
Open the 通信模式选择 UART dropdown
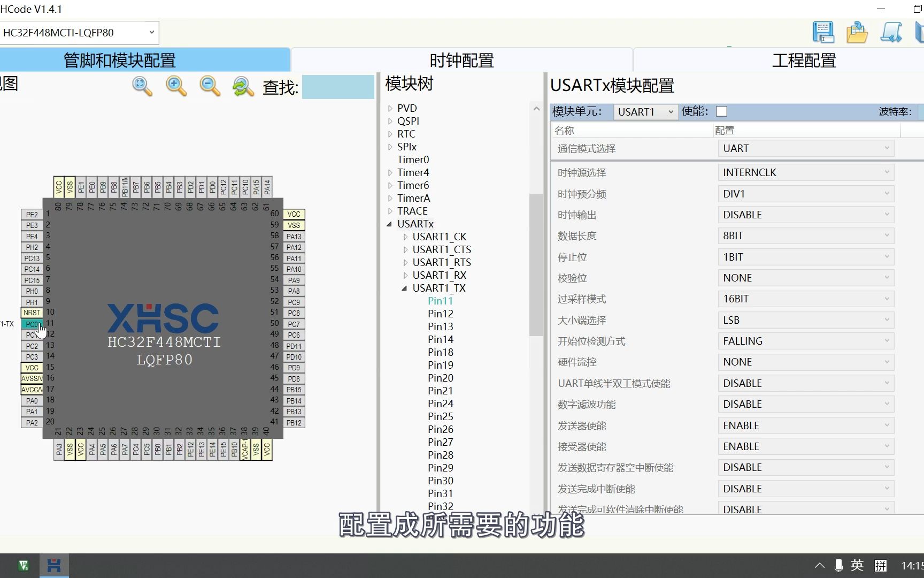(805, 148)
